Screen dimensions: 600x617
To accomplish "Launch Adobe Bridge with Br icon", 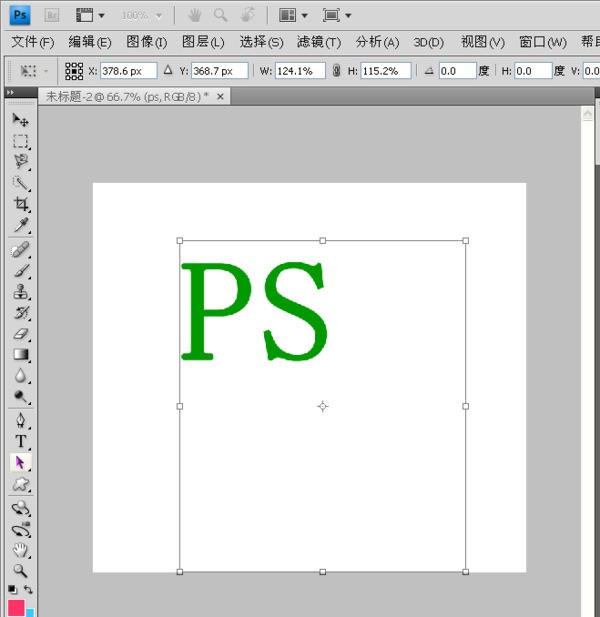I will point(52,15).
